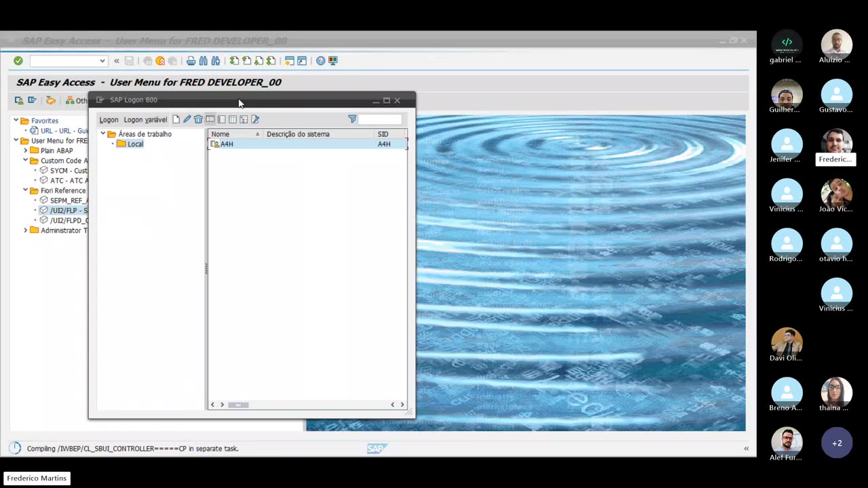Select the /UI2/FLP tree entry
The image size is (868, 488).
pyautogui.click(x=68, y=210)
